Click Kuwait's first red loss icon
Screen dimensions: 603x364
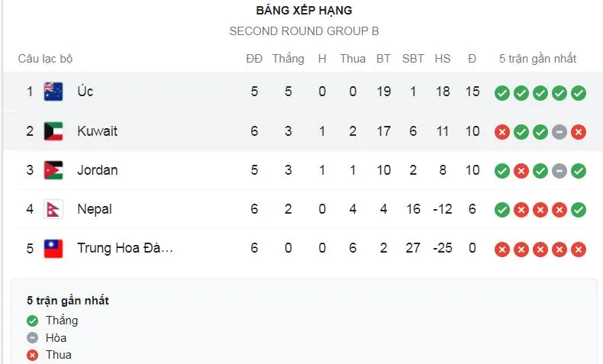point(501,132)
